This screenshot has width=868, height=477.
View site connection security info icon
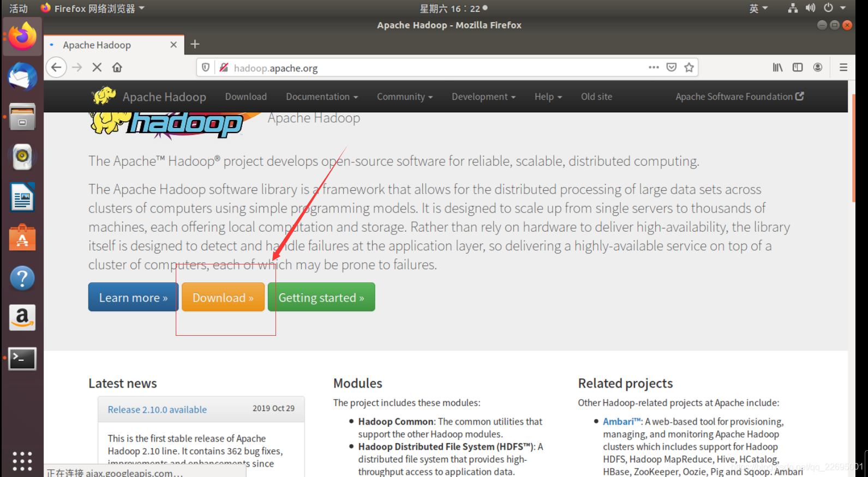[224, 67]
